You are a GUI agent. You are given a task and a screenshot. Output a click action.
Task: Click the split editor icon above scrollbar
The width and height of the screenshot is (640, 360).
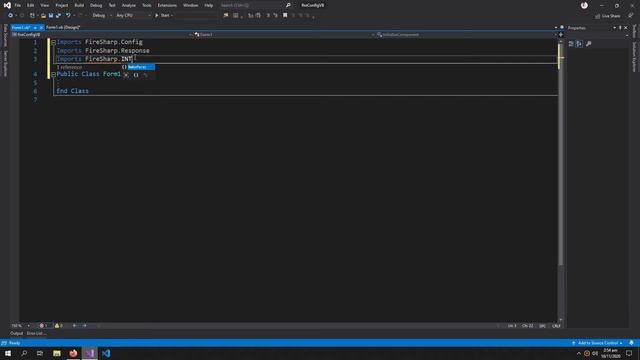[561, 35]
